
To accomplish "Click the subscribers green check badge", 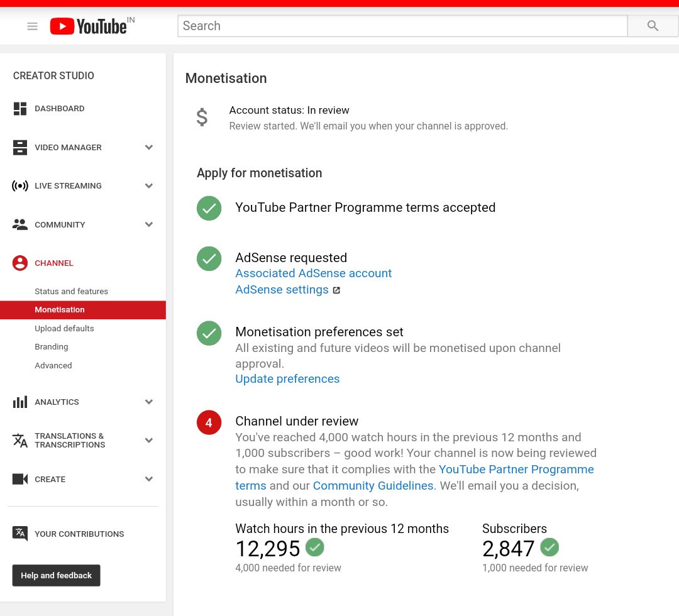I will [x=549, y=547].
